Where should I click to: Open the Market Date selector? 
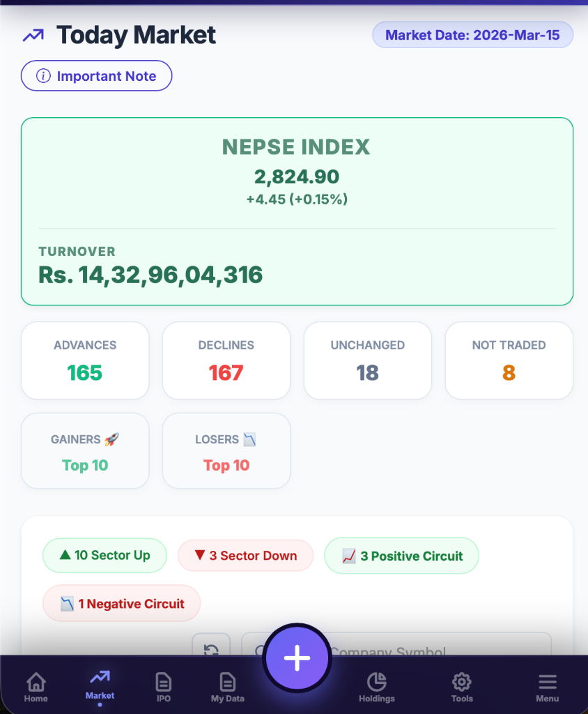pos(472,34)
